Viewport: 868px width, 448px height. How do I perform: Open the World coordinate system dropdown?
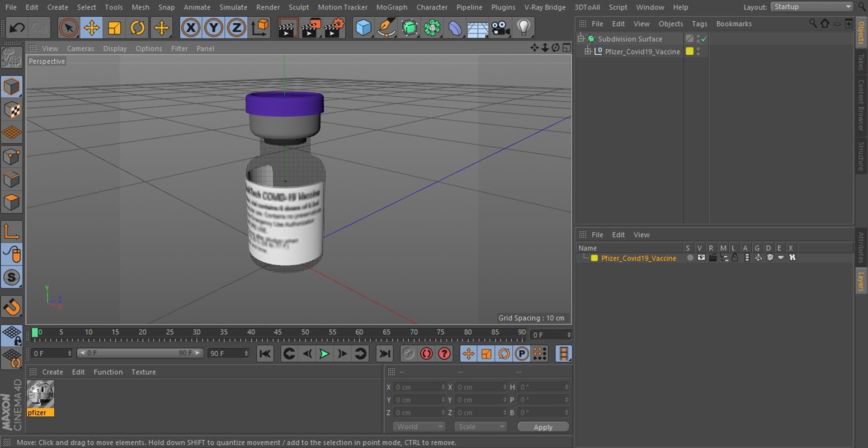pos(419,427)
